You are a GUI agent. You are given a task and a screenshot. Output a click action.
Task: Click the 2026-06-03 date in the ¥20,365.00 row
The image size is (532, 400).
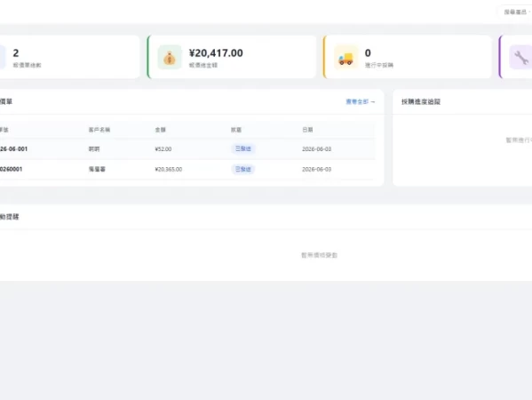(316, 169)
